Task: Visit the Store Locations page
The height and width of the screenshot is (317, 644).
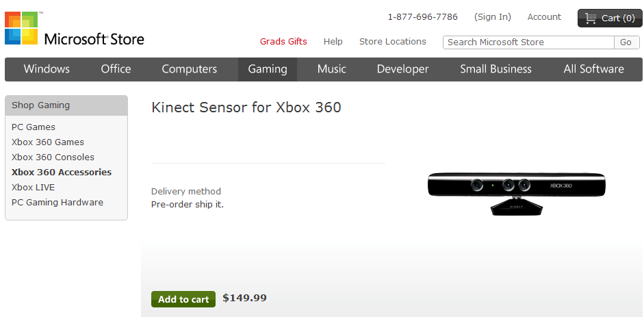Action: 393,42
